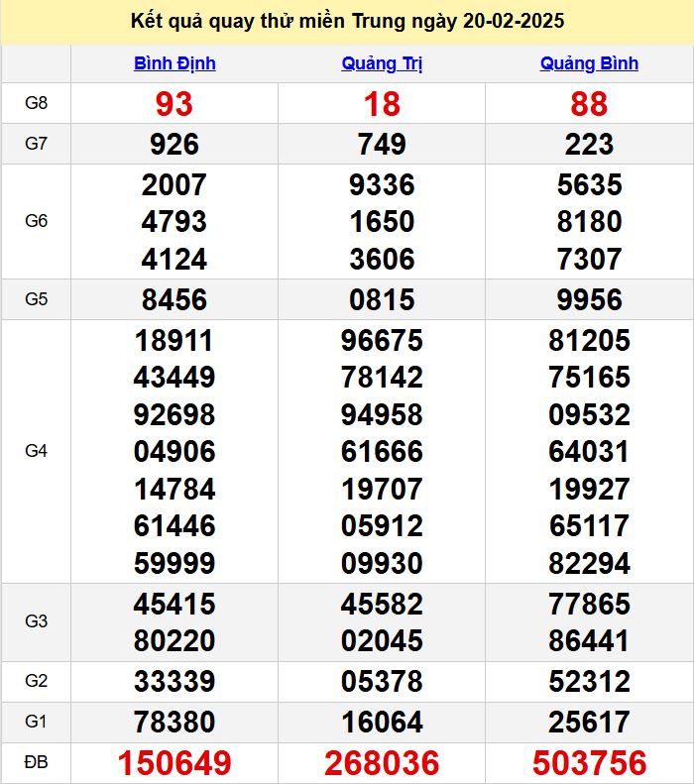Screen dimensions: 694x784
Task: Select the G7 row label
Action: 36,144
